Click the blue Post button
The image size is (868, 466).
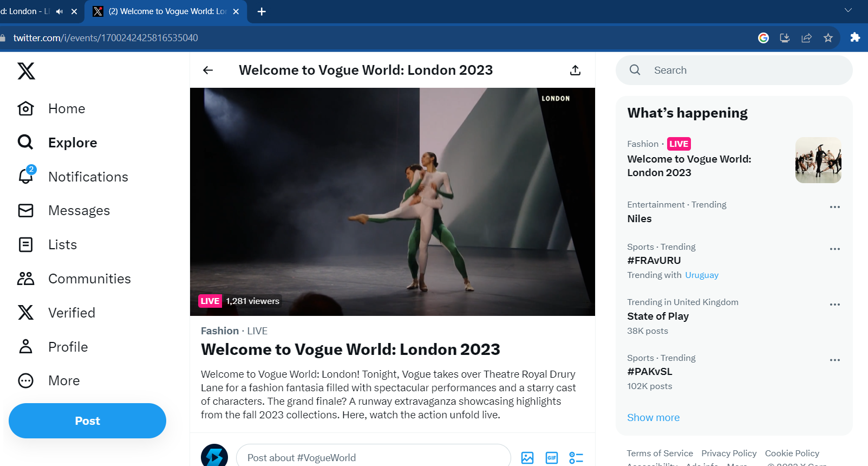[87, 420]
